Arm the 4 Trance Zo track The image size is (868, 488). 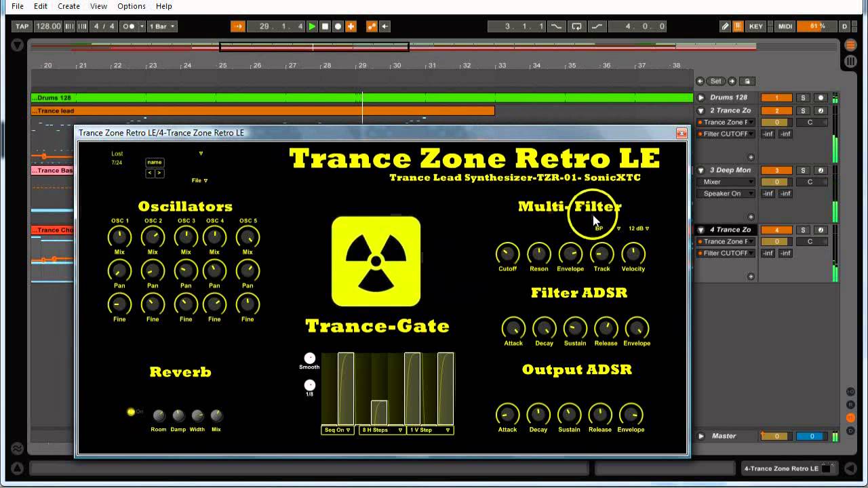point(820,230)
